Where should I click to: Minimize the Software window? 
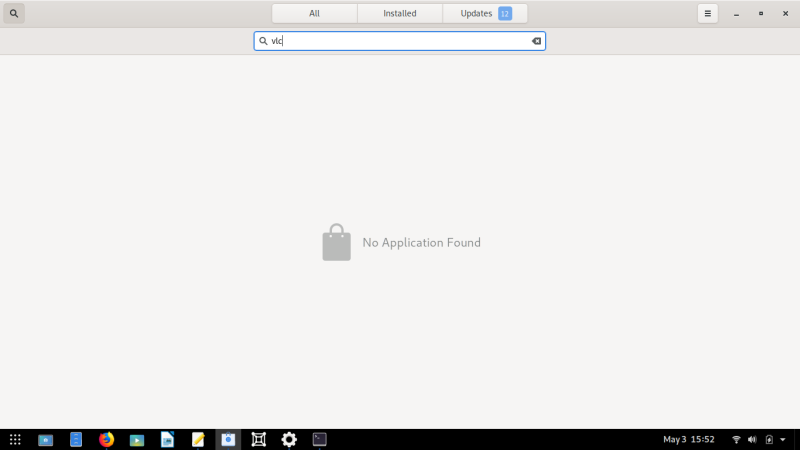pyautogui.click(x=736, y=14)
